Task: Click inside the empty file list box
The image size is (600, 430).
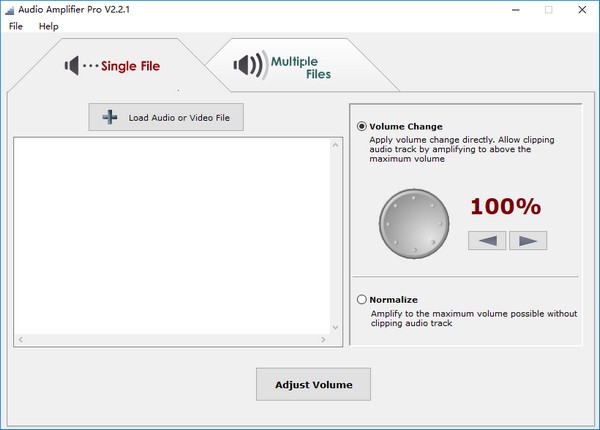Action: pyautogui.click(x=172, y=236)
